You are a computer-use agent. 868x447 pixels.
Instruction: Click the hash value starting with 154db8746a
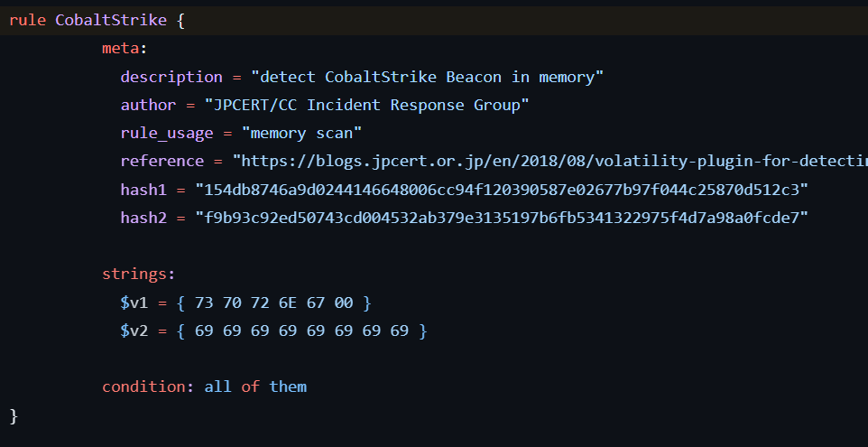point(502,190)
